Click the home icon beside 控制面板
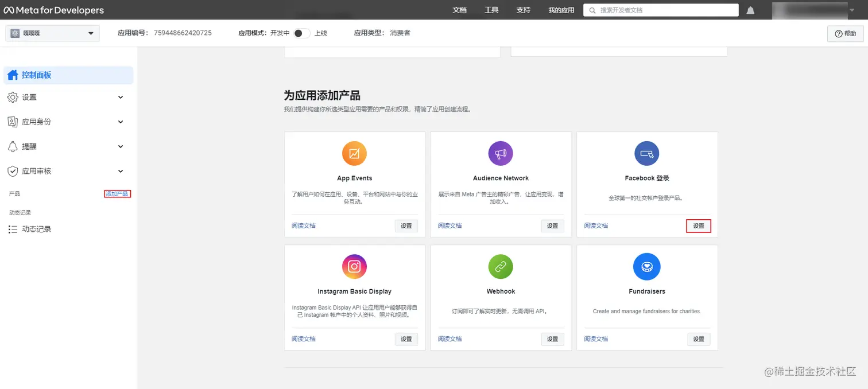This screenshot has height=389, width=868. click(x=13, y=75)
